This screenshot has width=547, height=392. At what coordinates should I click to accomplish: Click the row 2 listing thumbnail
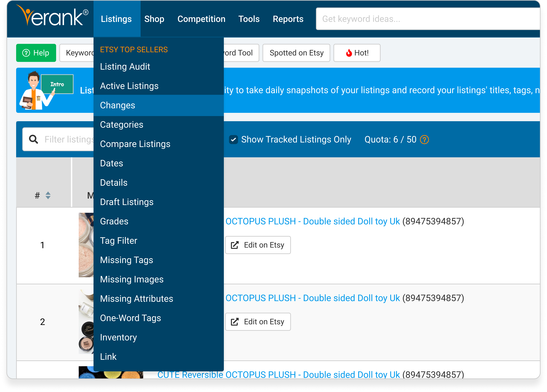(x=86, y=322)
